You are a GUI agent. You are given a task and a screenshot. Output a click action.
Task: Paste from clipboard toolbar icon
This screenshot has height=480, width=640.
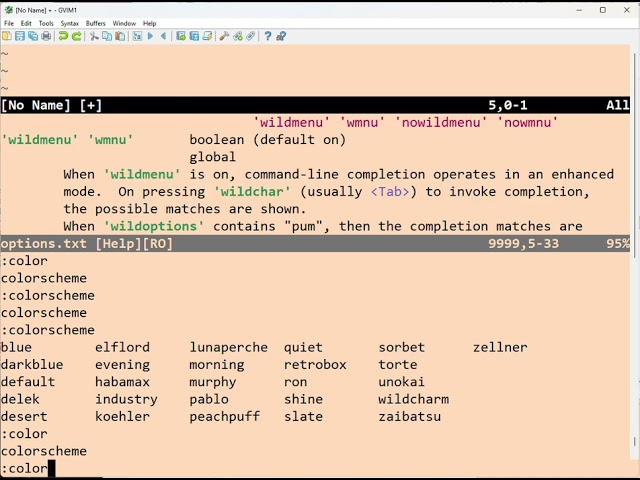(x=120, y=36)
